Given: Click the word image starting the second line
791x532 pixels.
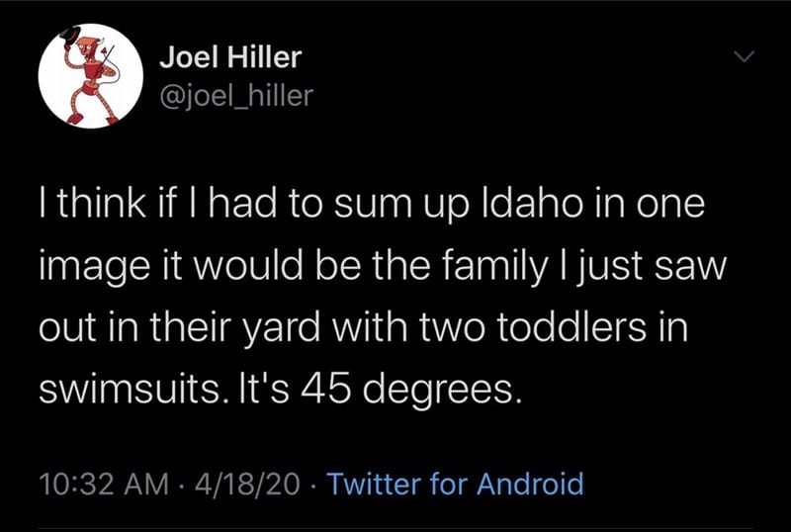Looking at the screenshot, I should point(94,268).
